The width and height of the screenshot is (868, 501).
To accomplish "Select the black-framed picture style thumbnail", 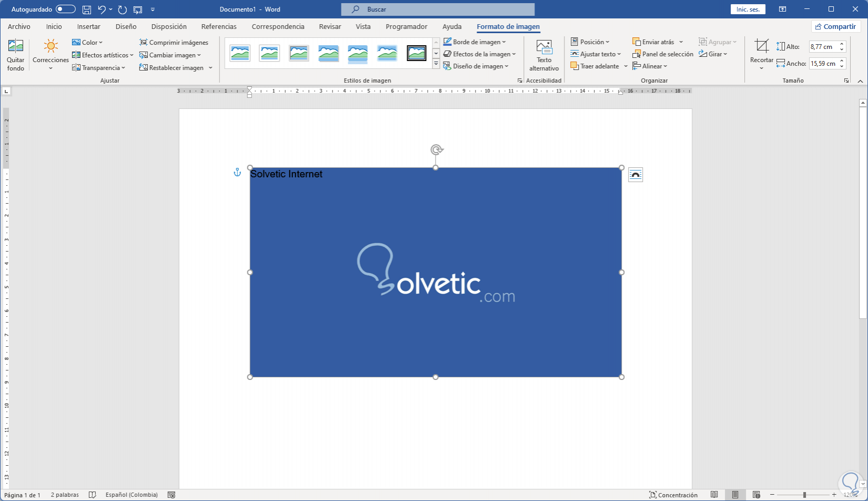I will tap(417, 53).
